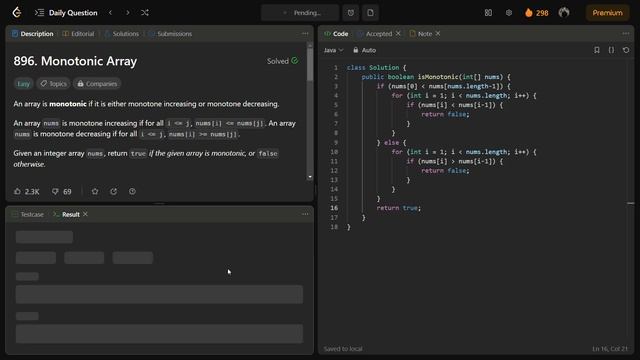This screenshot has height=360, width=640.
Task: Open the code panel more options menu
Action: 626,34
